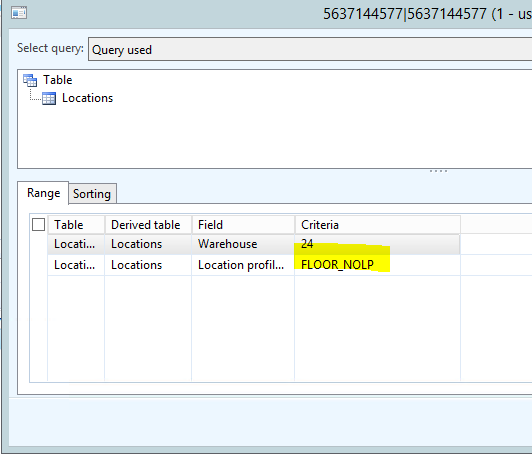Click the Field column header
Image resolution: width=532 pixels, height=454 pixels.
click(243, 225)
